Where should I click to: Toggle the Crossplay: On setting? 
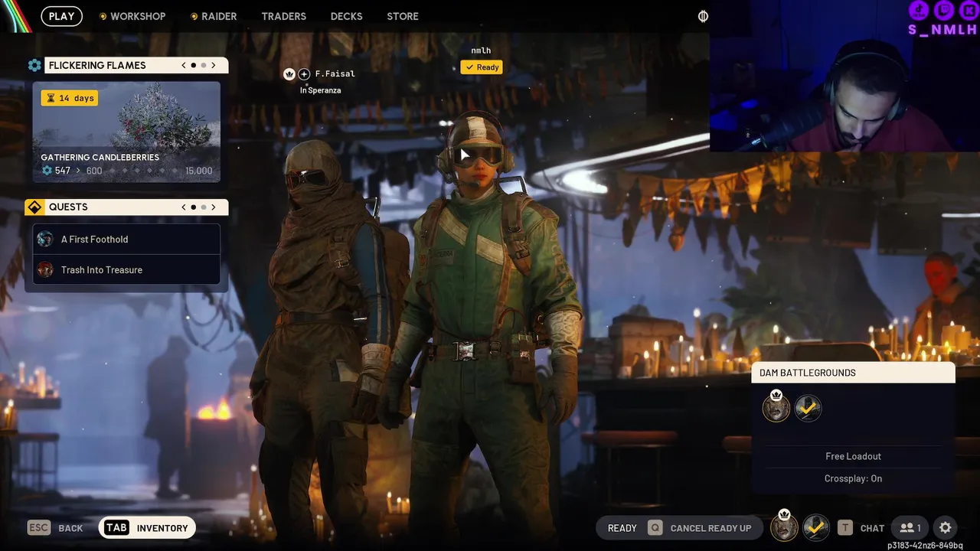(x=853, y=478)
